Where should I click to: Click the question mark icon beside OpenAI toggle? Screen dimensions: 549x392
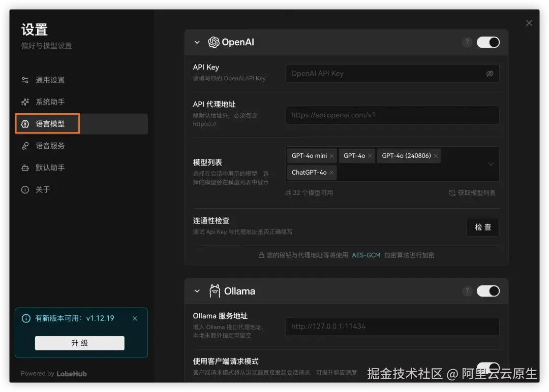pos(467,42)
